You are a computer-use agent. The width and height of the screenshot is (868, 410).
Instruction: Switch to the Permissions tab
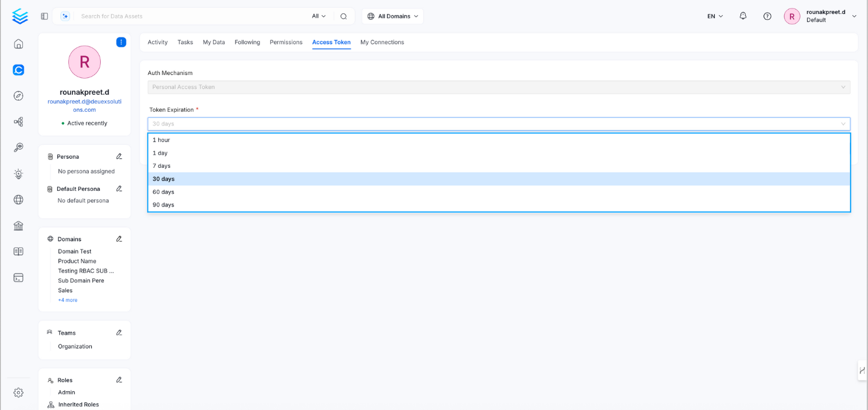tap(286, 42)
